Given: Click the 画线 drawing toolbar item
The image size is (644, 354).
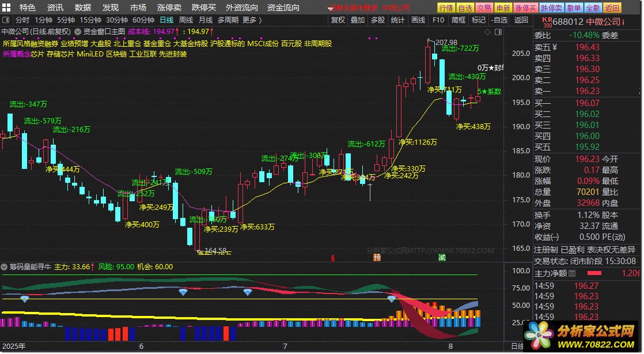Looking at the screenshot, I should [418, 20].
